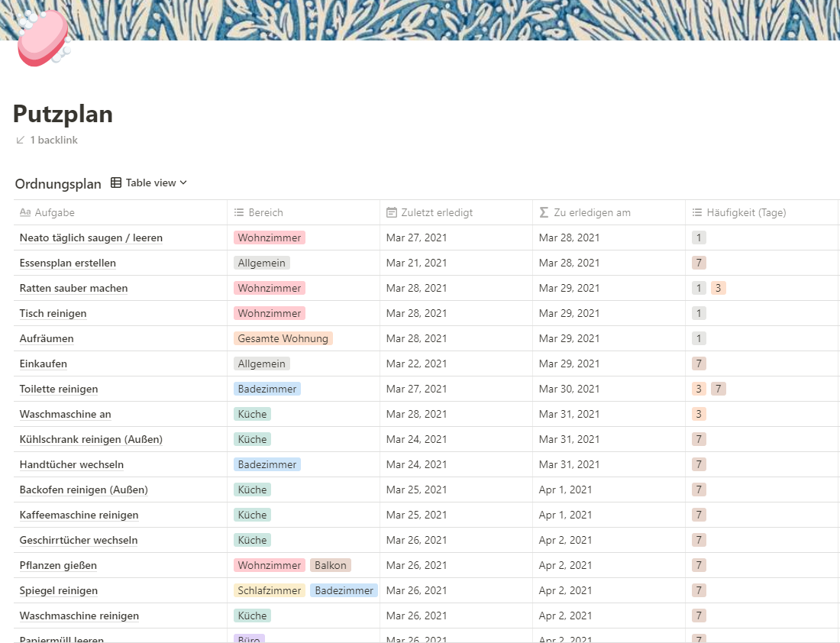Viewport: 840px width, 643px height.
Task: Click the blue floral cover image
Action: [458, 19]
